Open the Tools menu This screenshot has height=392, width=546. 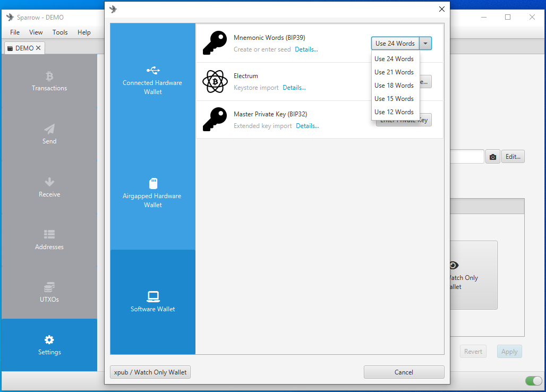click(x=60, y=32)
